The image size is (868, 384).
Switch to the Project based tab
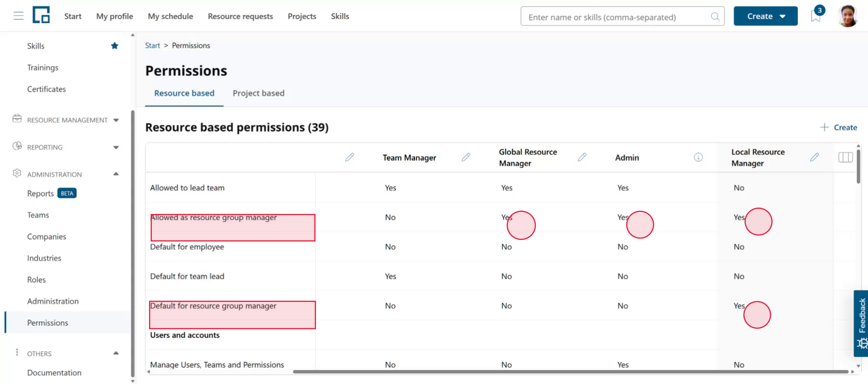259,93
